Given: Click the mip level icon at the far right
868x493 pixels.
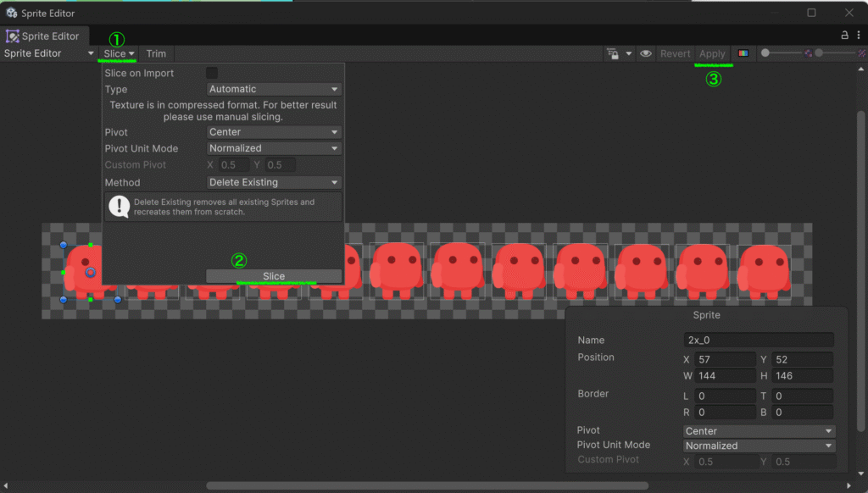Looking at the screenshot, I should click(861, 53).
